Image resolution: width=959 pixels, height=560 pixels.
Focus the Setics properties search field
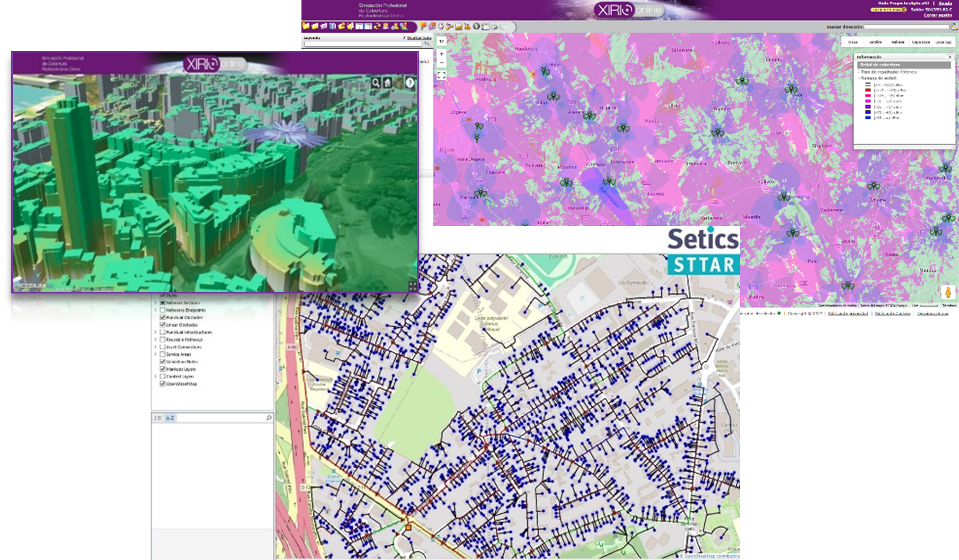pos(221,418)
